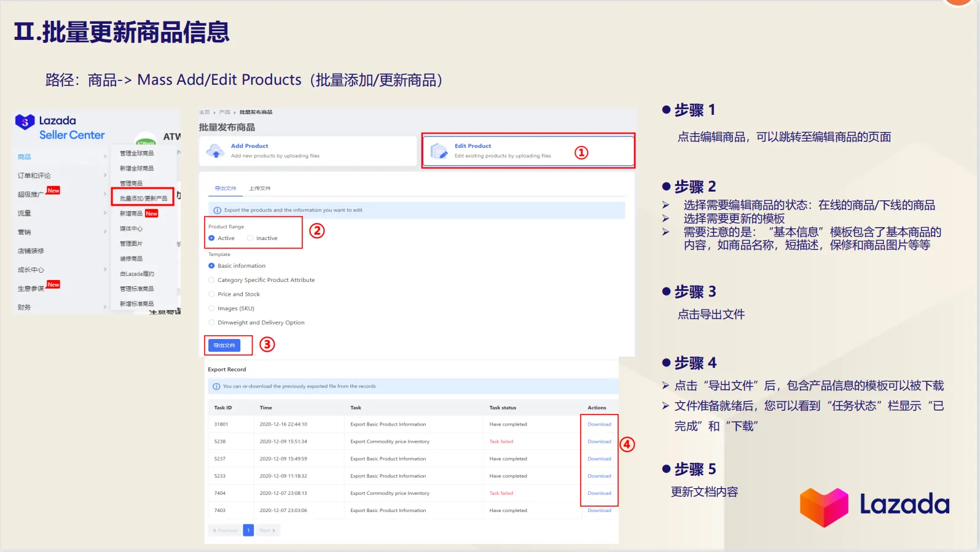Screen dimensions: 980x552
Task: Open 装修商品 in the submenu
Action: point(131,259)
